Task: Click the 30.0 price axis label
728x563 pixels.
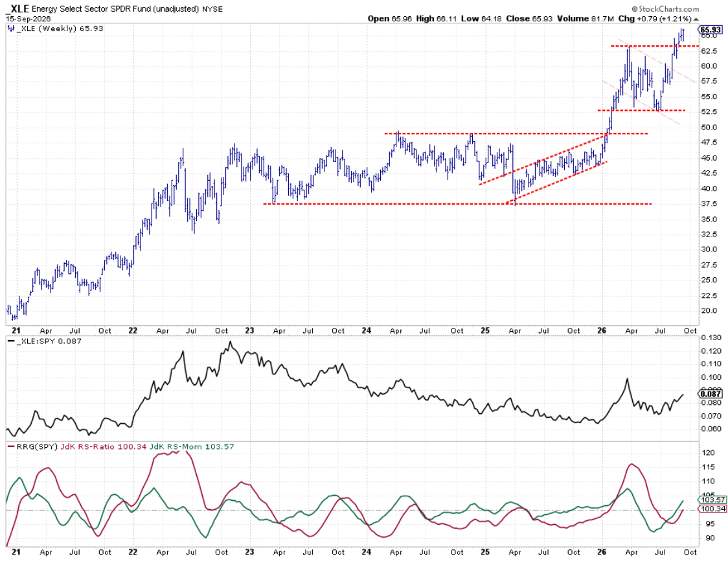Action: pos(709,249)
